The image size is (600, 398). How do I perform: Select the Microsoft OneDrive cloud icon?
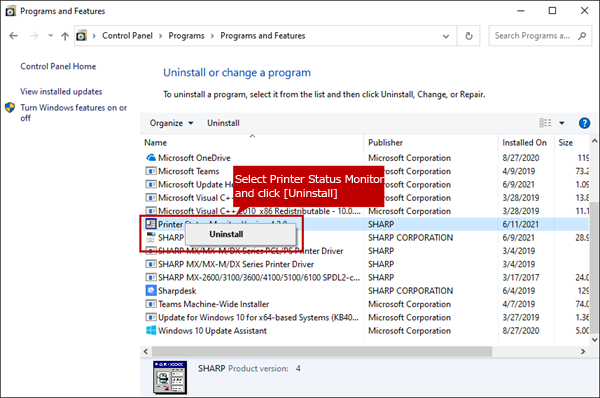point(151,158)
